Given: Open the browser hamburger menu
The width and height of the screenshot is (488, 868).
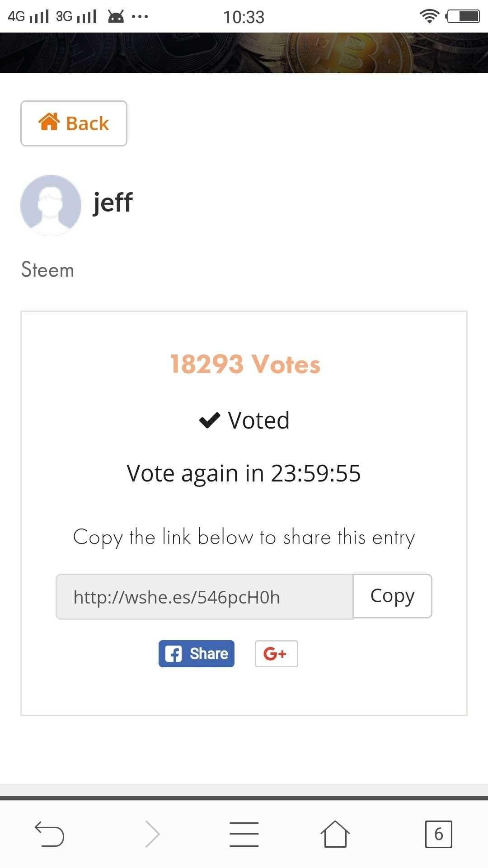Looking at the screenshot, I should 244,834.
